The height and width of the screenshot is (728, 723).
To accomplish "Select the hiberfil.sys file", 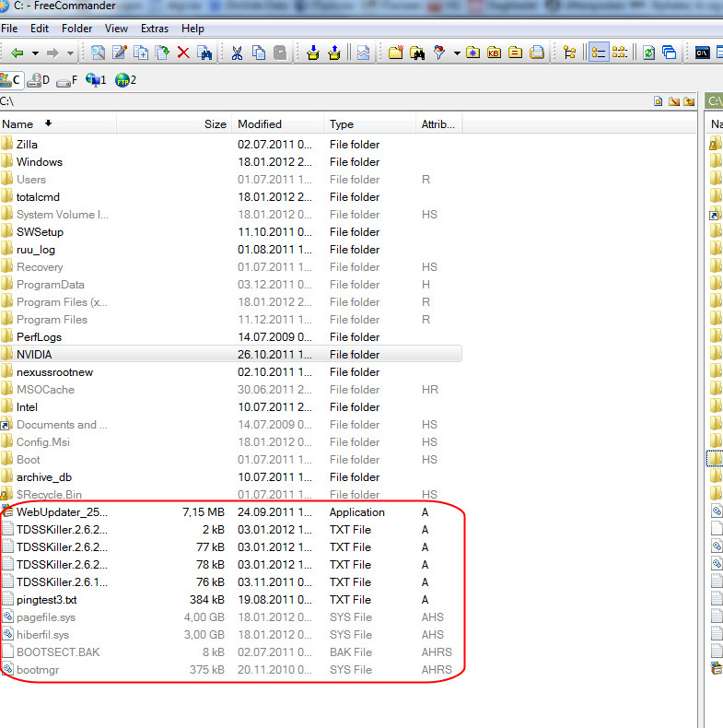I will [x=42, y=635].
